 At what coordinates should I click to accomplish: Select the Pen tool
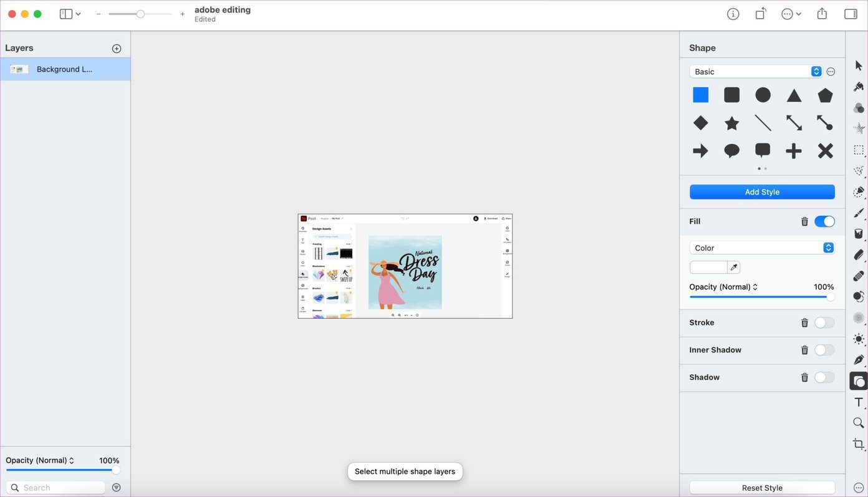(x=859, y=360)
